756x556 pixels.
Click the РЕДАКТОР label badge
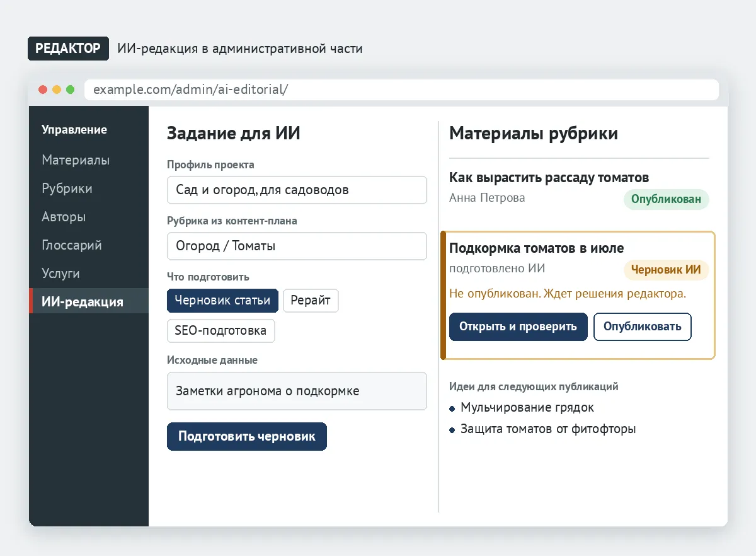pyautogui.click(x=68, y=49)
